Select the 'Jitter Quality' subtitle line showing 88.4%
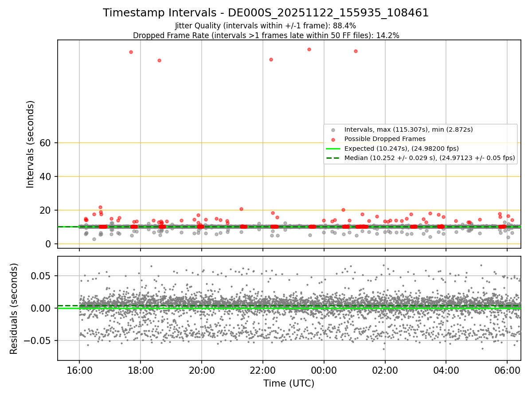This screenshot has height=399, width=532. [266, 26]
